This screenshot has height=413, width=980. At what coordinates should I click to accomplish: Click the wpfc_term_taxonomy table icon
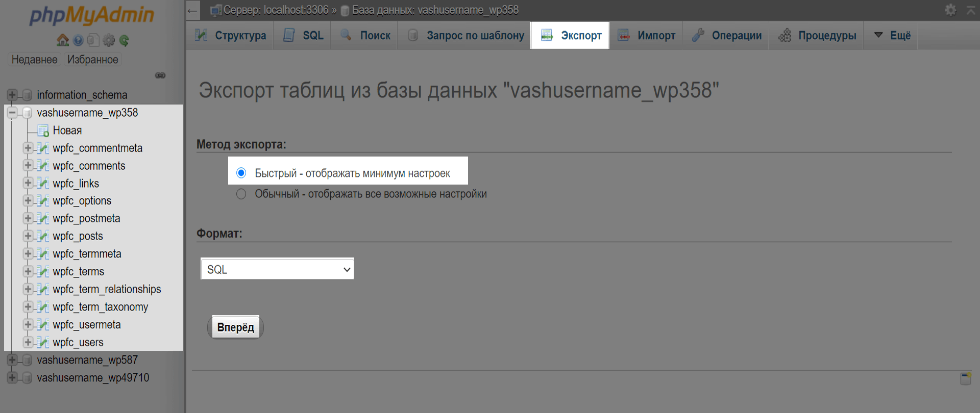43,307
